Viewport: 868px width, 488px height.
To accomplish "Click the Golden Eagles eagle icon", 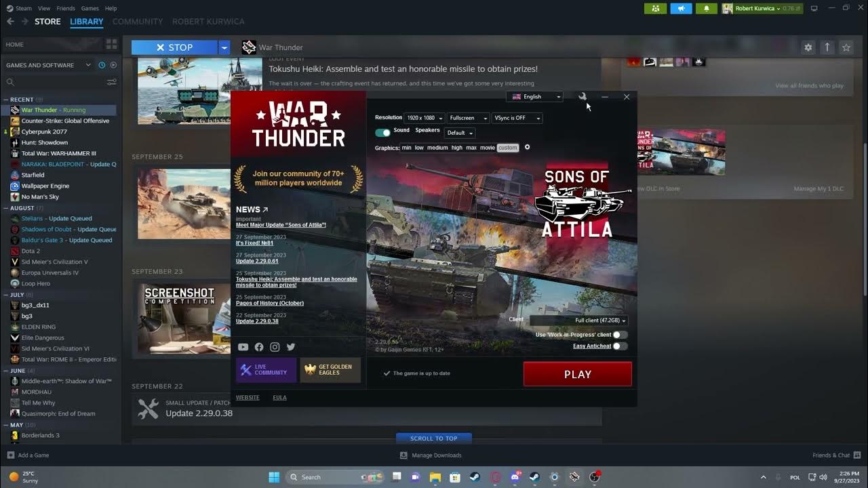I will point(309,369).
